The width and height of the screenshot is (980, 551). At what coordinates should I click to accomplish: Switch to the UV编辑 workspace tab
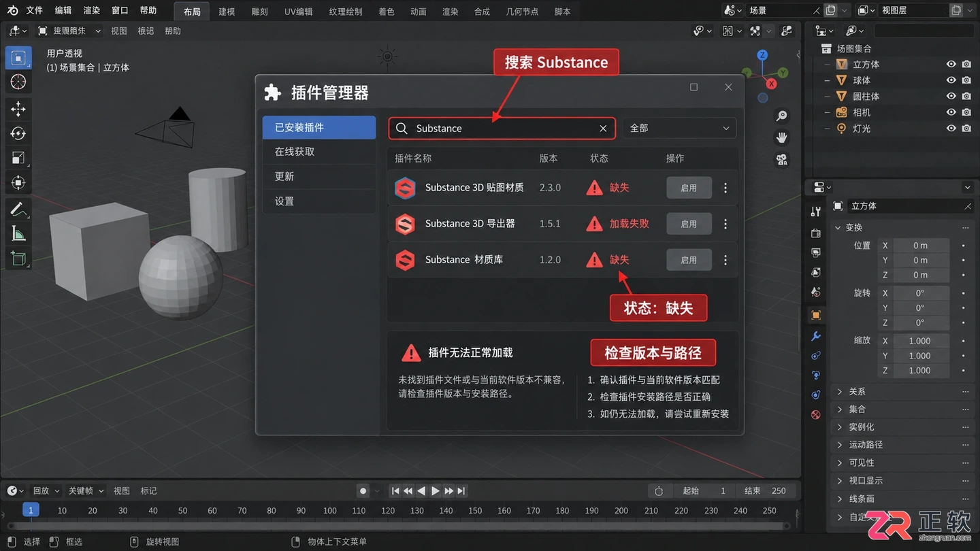(x=299, y=12)
